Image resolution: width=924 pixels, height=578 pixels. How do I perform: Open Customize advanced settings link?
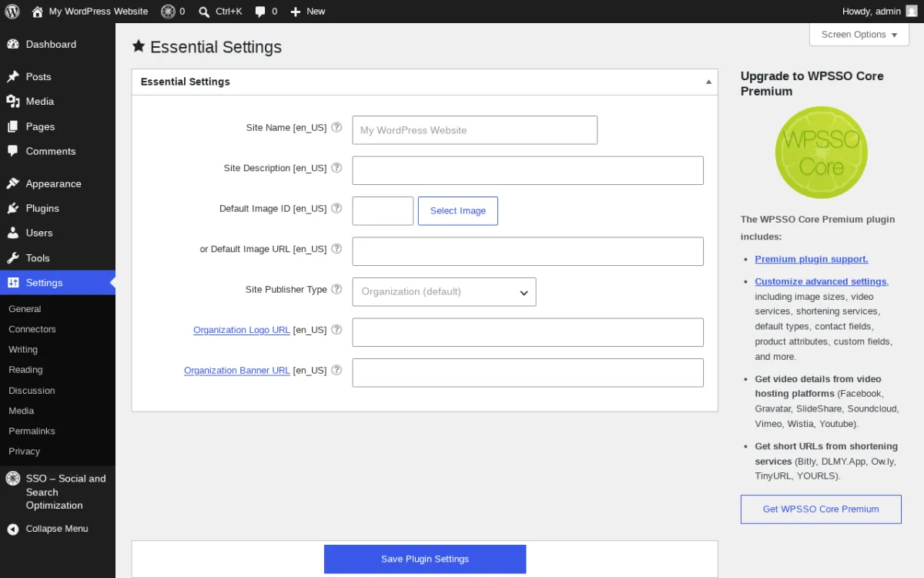[x=821, y=281]
